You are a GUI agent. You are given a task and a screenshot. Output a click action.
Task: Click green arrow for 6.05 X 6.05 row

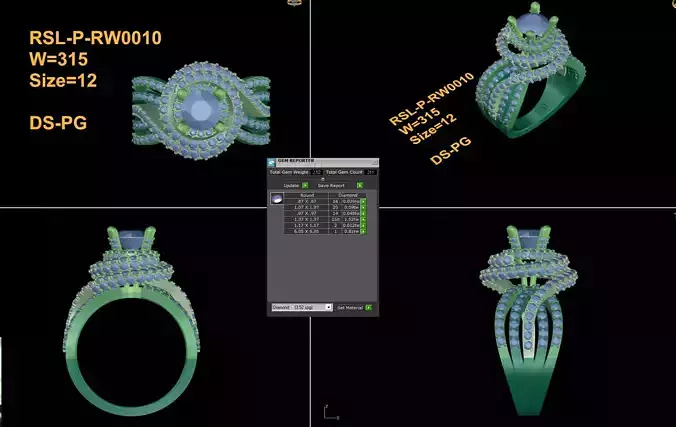[363, 232]
